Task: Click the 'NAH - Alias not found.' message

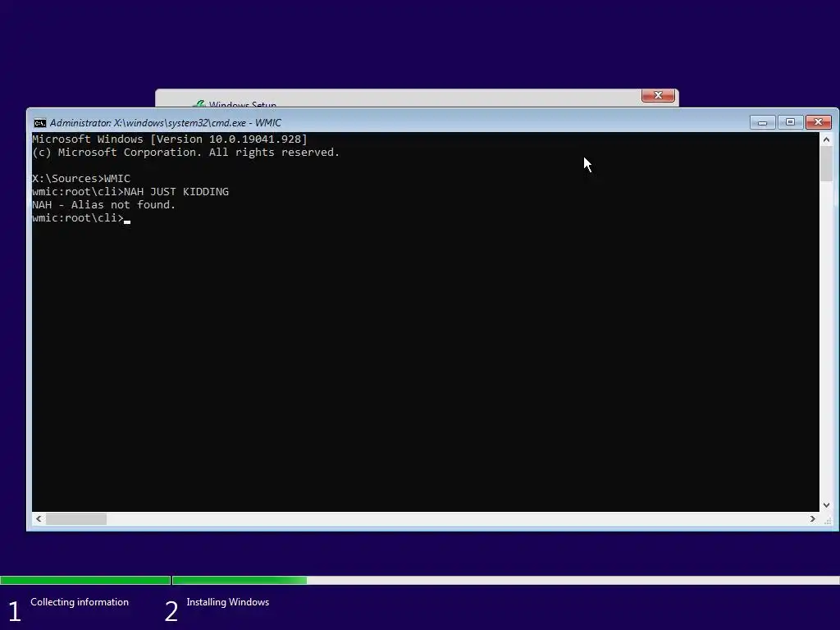Action: [104, 204]
